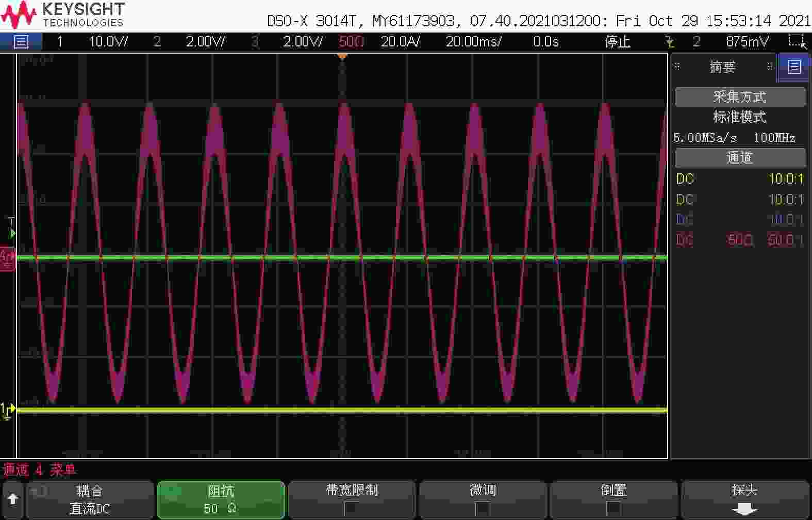Open the coupling (耦合) DC softkey
The width and height of the screenshot is (812, 520).
coord(90,499)
